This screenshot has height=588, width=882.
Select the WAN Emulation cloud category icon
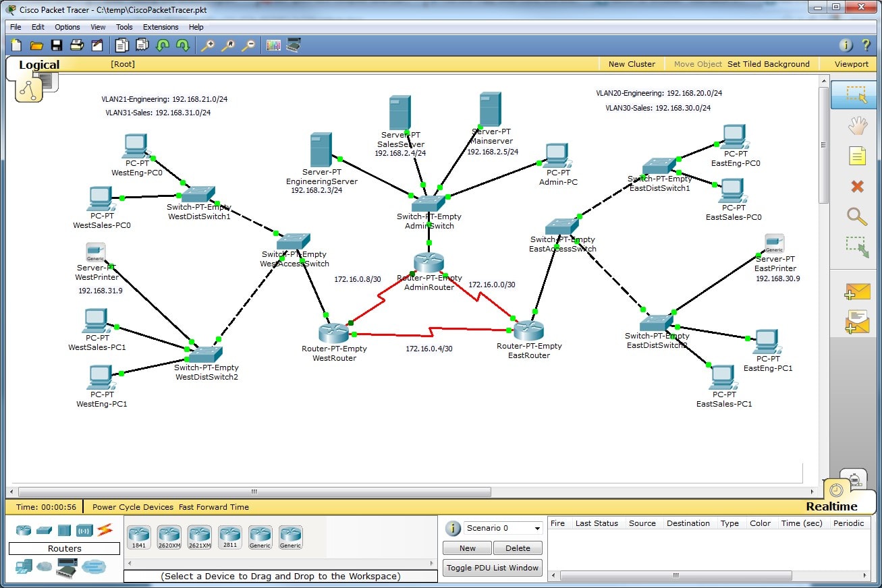point(45,566)
